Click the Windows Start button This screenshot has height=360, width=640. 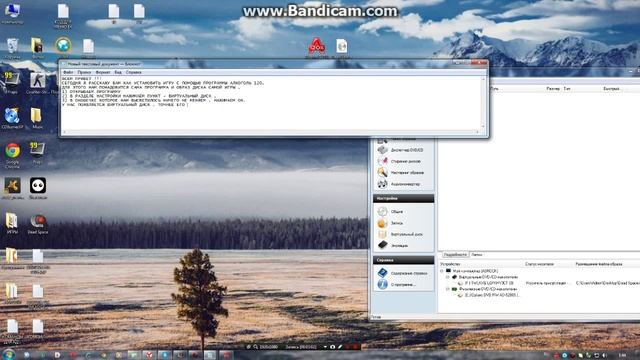[x=9, y=354]
